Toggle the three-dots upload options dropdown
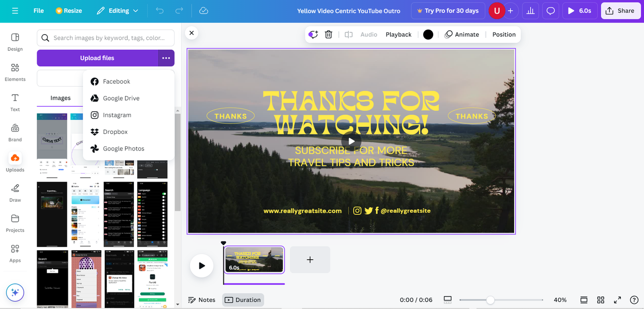 click(x=166, y=58)
